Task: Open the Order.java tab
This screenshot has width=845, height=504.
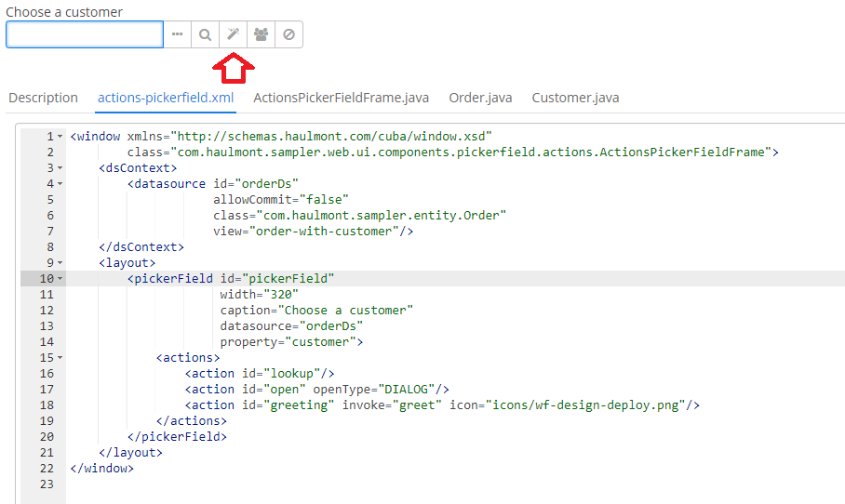Action: (x=480, y=98)
